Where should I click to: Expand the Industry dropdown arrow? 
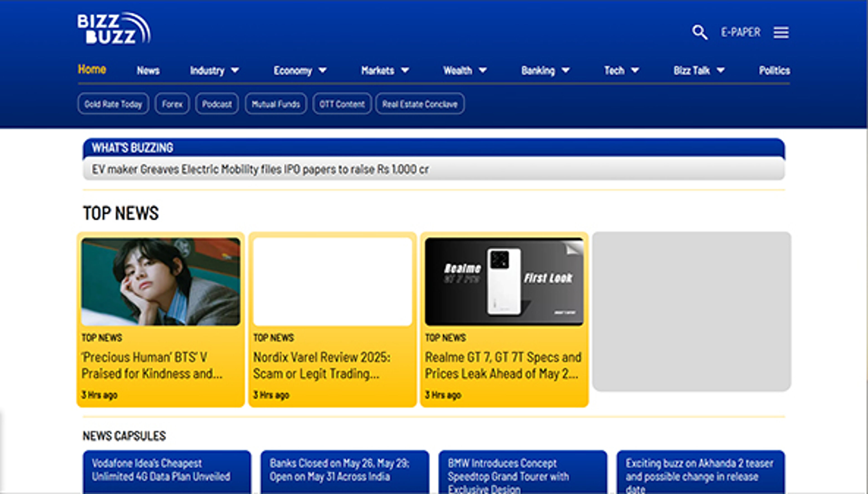(235, 70)
